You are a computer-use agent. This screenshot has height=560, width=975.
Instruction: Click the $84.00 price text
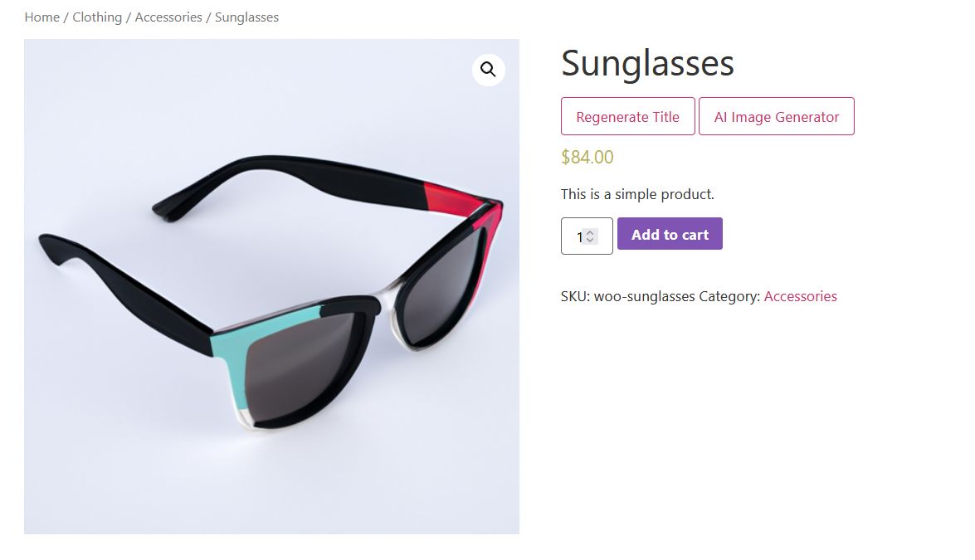[587, 158]
